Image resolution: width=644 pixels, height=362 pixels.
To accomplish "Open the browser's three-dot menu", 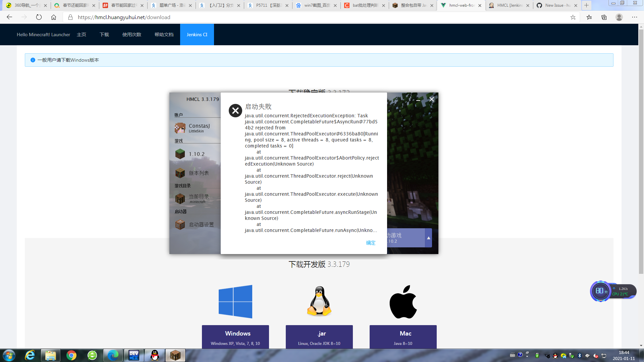I will tap(635, 17).
